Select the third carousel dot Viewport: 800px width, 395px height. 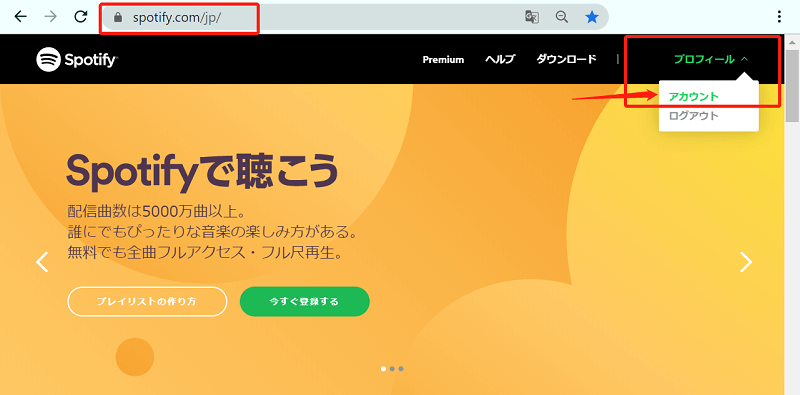(401, 368)
